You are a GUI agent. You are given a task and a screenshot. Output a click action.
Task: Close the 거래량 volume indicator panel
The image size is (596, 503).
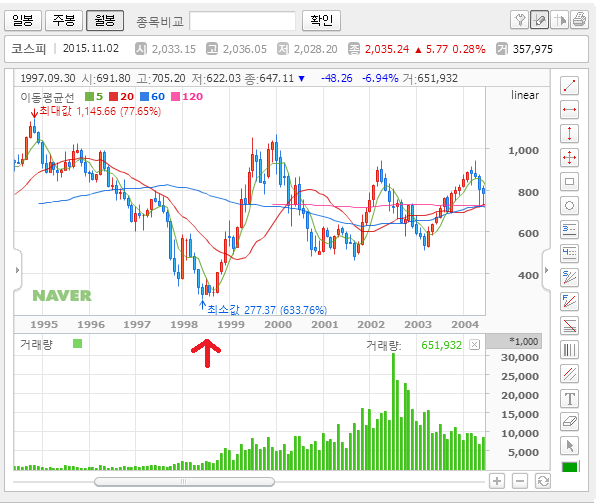[474, 345]
